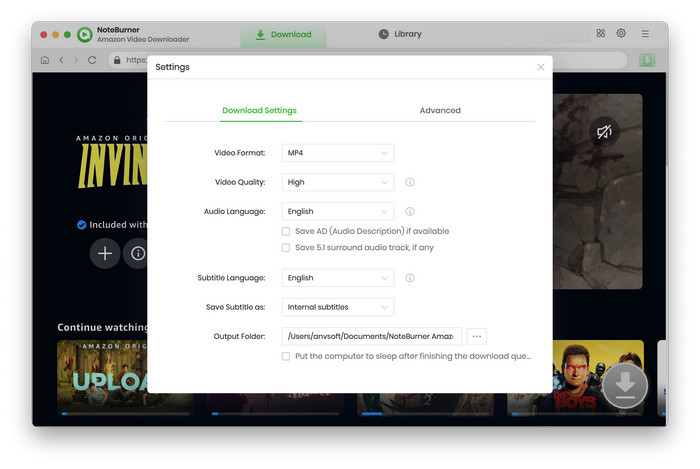Open the four-squares apps grid icon
The image size is (700, 469).
(600, 33)
